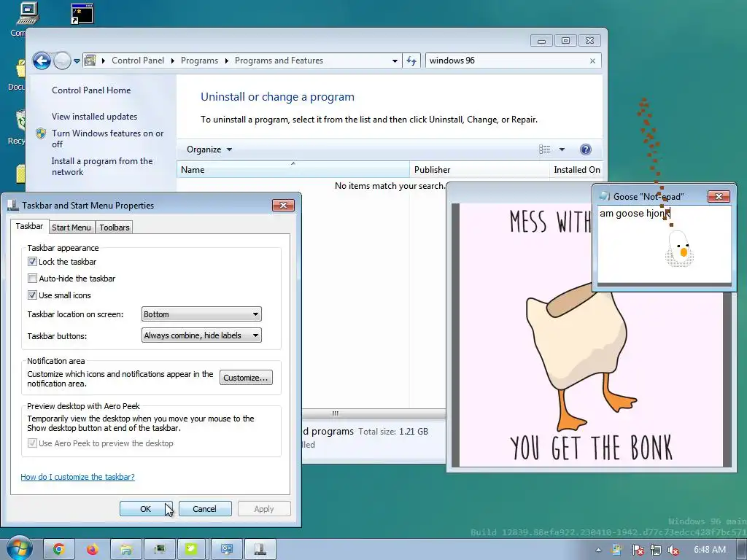
Task: Click Cancel in Taskbar Properties
Action: 205,508
